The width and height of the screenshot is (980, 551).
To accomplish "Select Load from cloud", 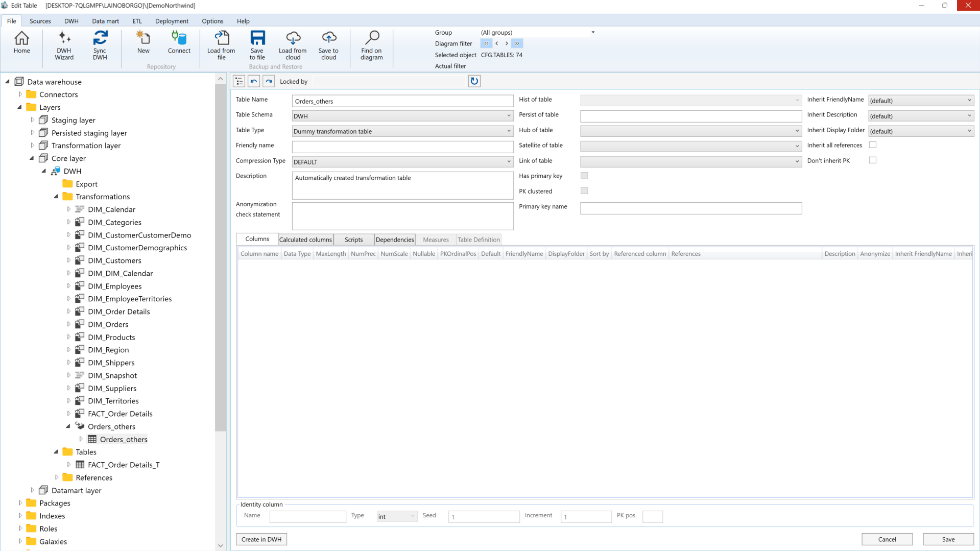I will [x=293, y=45].
